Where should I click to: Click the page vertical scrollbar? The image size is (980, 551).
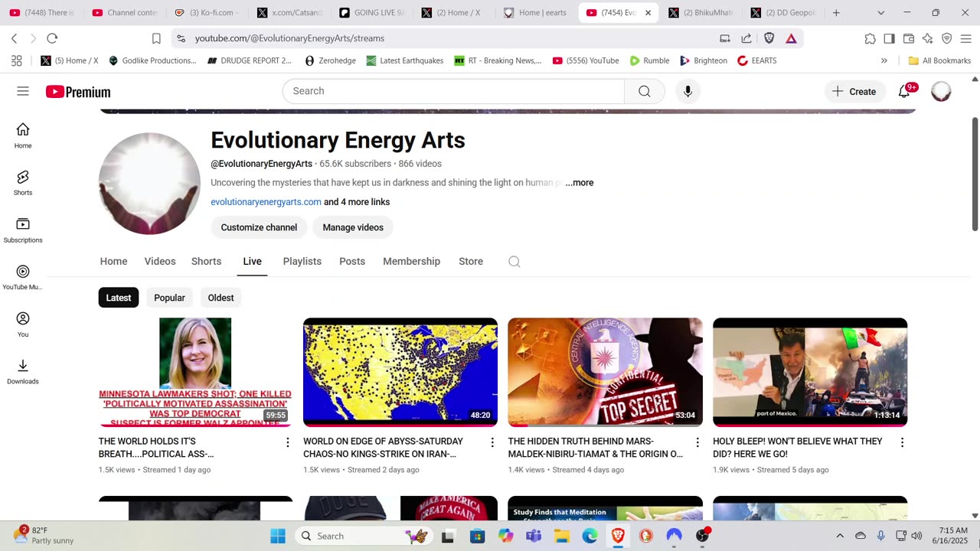(975, 174)
